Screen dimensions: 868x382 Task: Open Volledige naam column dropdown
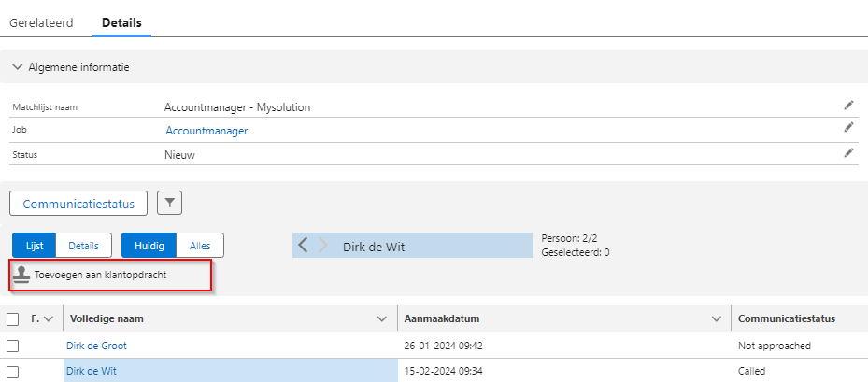[x=381, y=319]
